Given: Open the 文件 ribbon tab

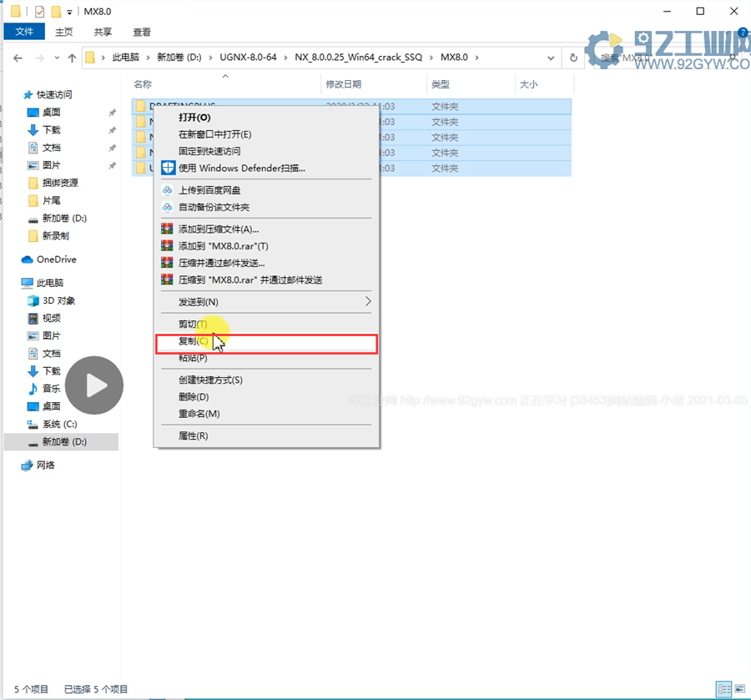Looking at the screenshot, I should [24, 32].
